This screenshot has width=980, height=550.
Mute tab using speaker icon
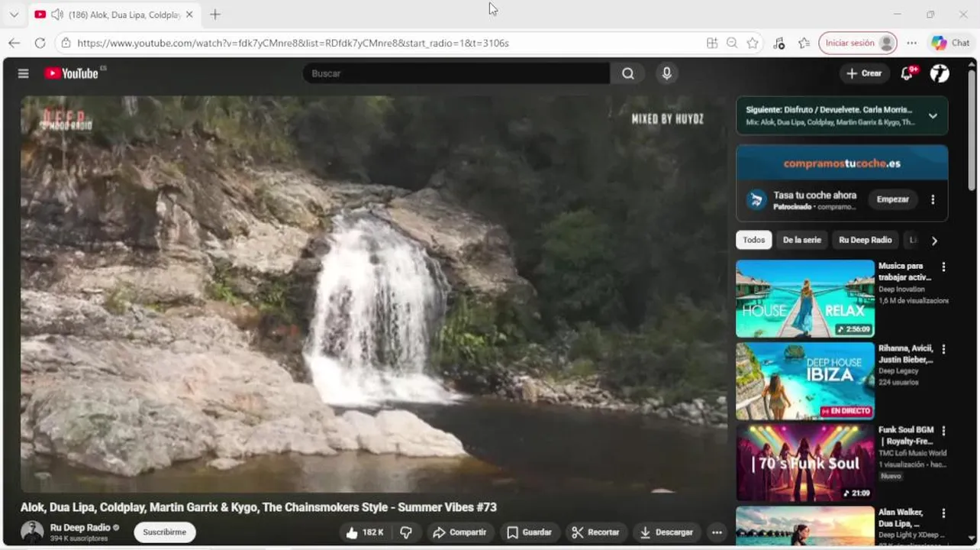tap(57, 15)
